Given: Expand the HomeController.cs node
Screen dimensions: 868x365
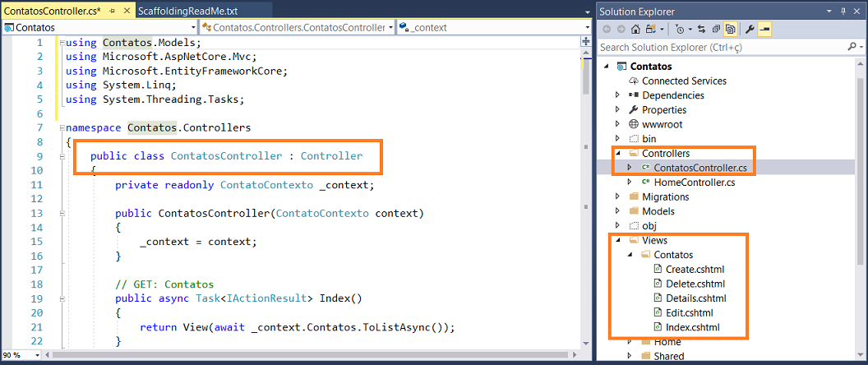Looking at the screenshot, I should pyautogui.click(x=630, y=182).
